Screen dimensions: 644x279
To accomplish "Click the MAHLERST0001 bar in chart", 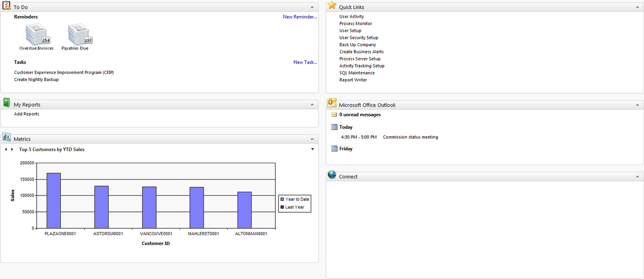I will pyautogui.click(x=197, y=208).
